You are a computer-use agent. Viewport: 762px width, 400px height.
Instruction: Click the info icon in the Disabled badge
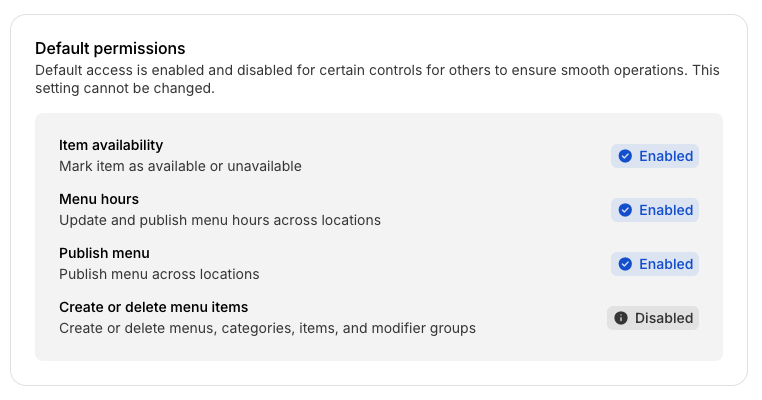[x=621, y=318]
